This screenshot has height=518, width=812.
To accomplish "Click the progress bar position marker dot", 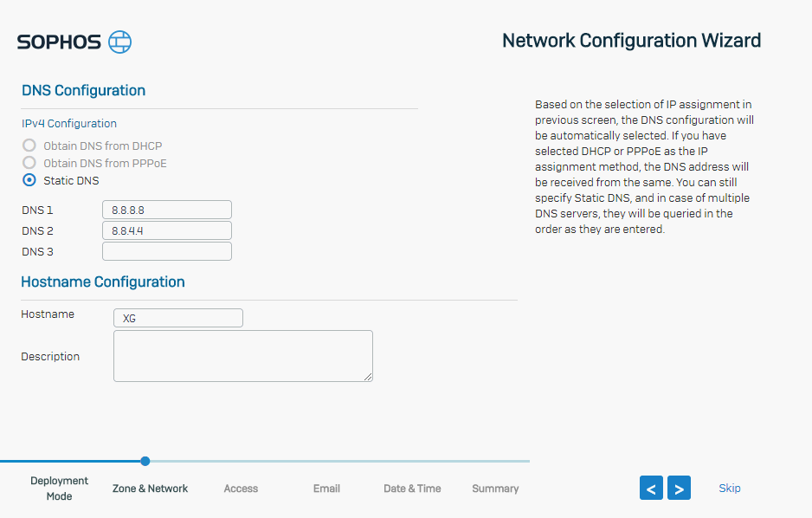I will pos(145,461).
